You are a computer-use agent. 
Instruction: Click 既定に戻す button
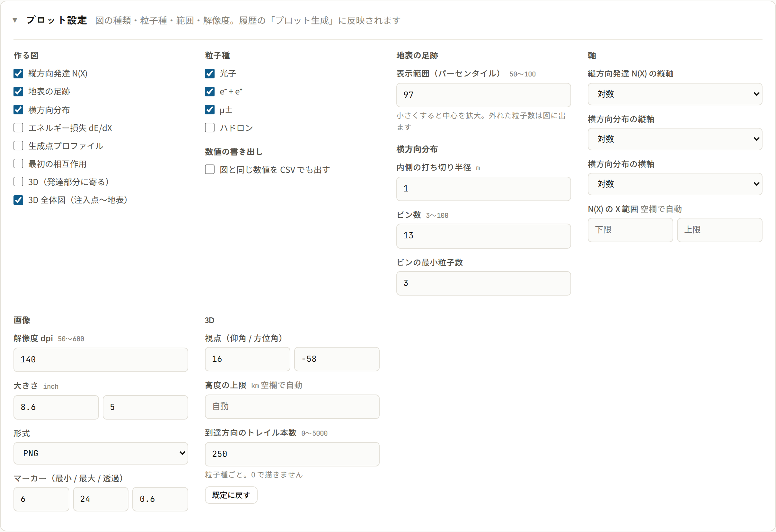[x=231, y=495]
